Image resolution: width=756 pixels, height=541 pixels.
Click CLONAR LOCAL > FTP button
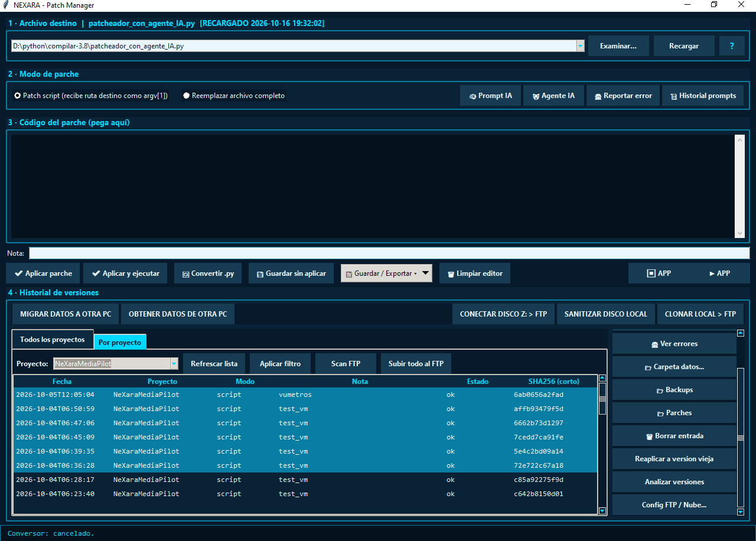tap(700, 314)
